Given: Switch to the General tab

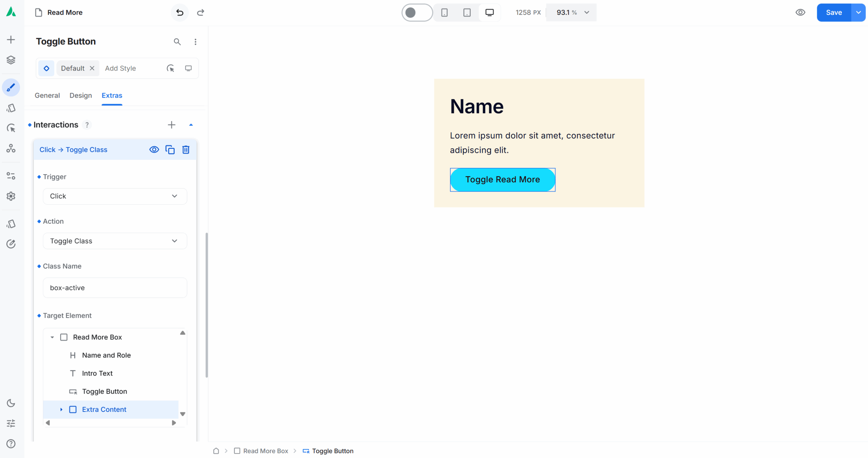Looking at the screenshot, I should click(x=47, y=96).
